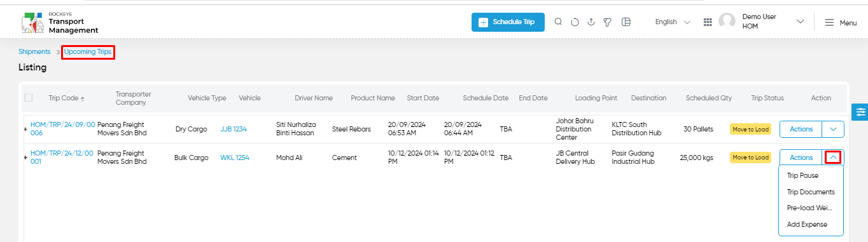Screen dimensions: 868x242
Task: Click the Transporter Company column header
Action: tap(133, 98)
